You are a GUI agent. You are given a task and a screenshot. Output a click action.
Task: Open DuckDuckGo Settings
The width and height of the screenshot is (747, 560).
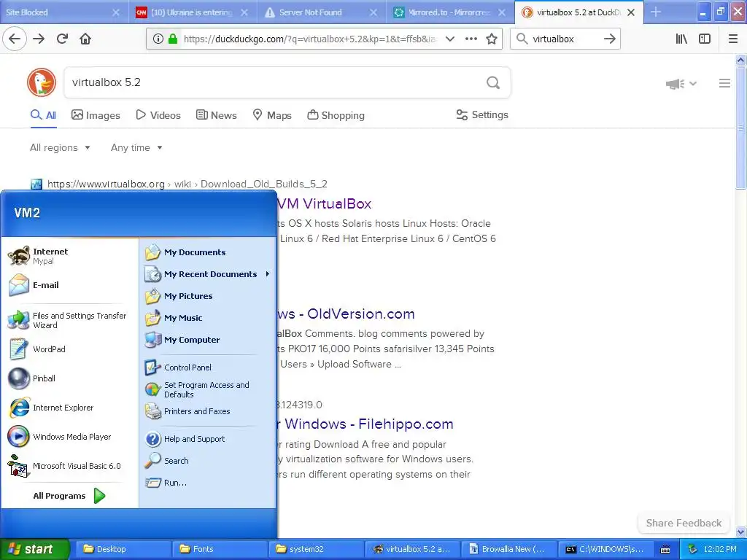click(x=482, y=114)
